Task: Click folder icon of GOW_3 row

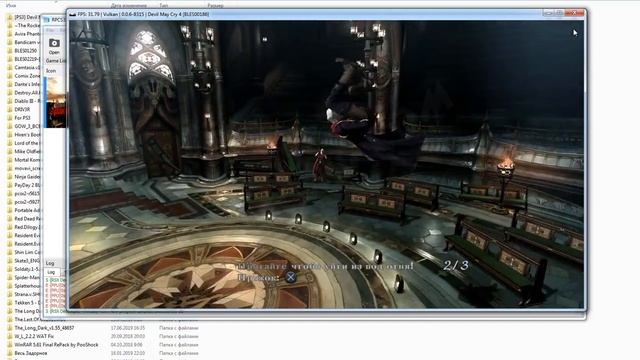Action: (9, 126)
